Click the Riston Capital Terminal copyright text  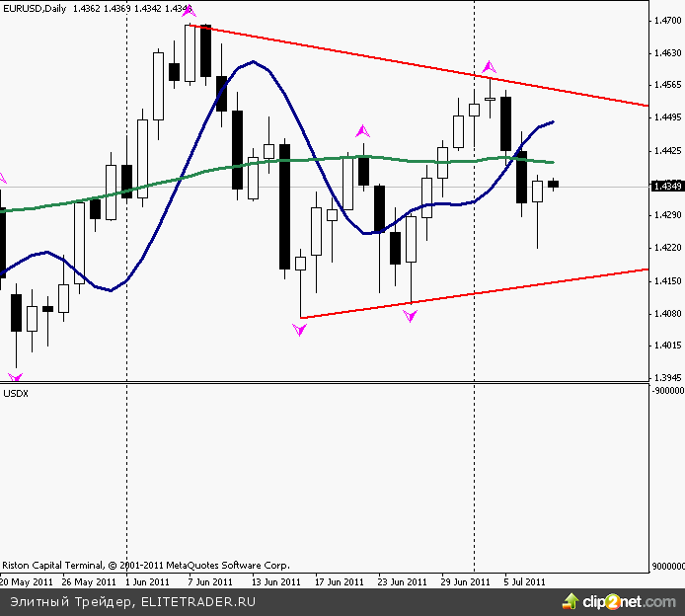[x=146, y=566]
